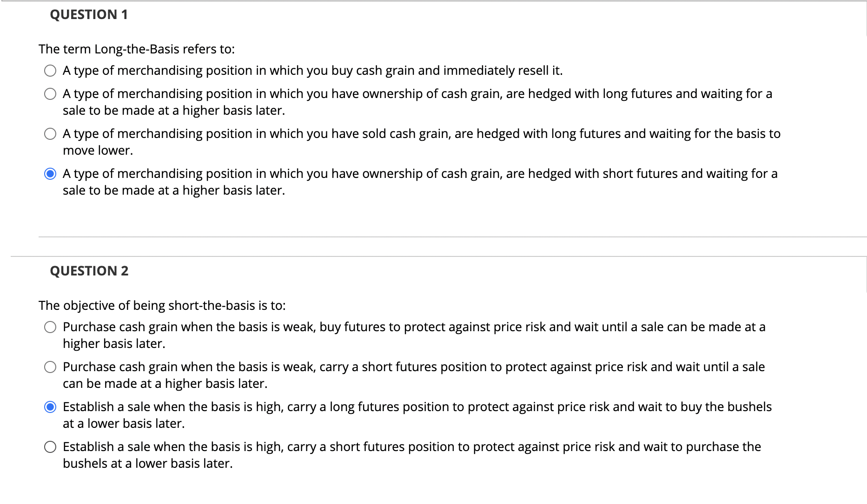Click the selected short futures ownership radio button

click(x=50, y=174)
